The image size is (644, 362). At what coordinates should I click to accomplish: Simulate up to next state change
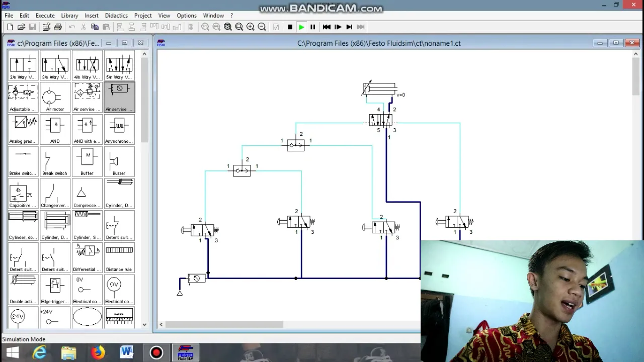[x=349, y=27]
